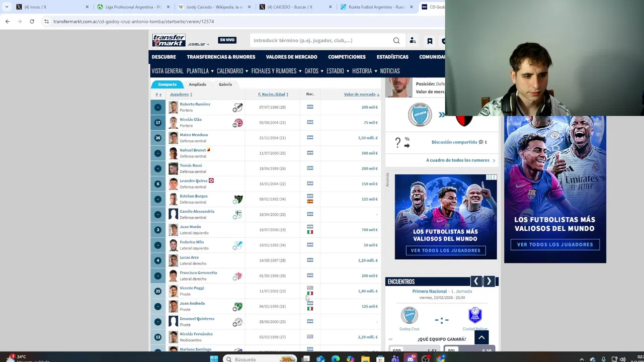Switch to the Compacto tab

(167, 84)
